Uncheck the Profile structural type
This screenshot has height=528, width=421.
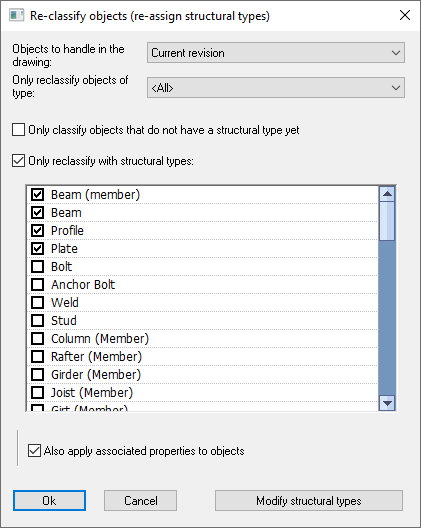click(x=37, y=231)
